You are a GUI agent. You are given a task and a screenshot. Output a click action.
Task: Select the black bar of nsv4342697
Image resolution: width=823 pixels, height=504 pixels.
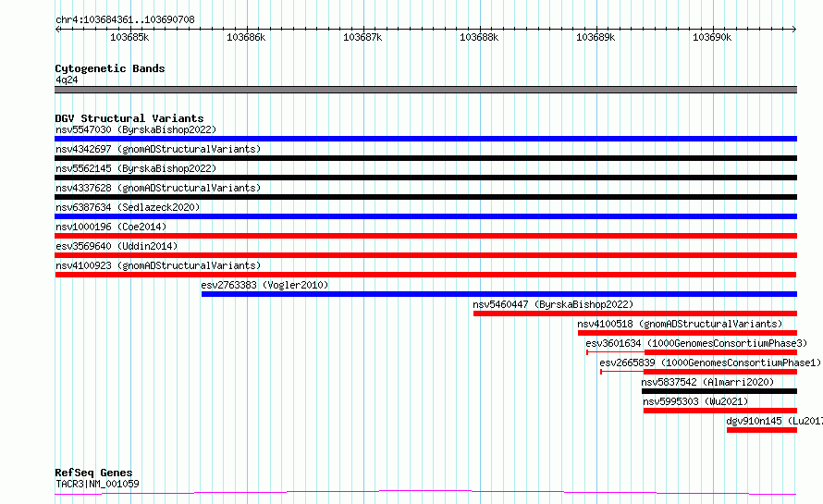[x=425, y=158]
